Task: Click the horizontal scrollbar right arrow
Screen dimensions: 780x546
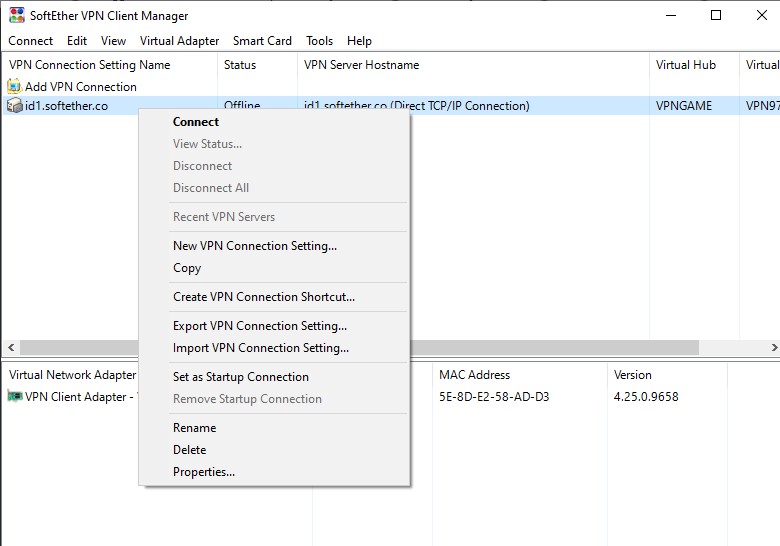Action: pos(774,347)
